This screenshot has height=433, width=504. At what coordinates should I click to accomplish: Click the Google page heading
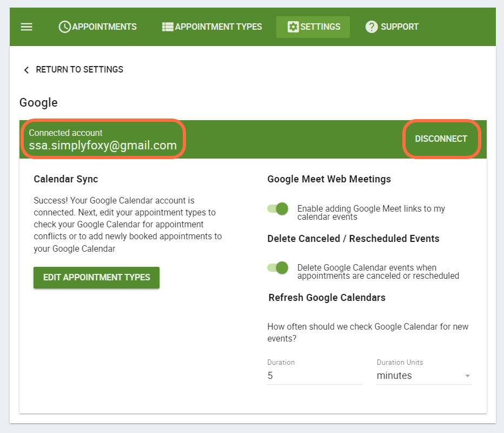pyautogui.click(x=38, y=103)
